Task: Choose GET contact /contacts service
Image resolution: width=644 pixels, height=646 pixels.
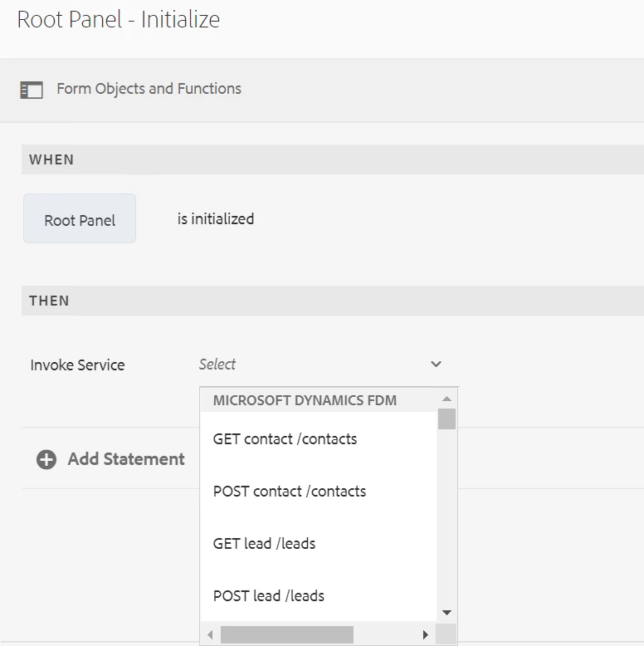Action: pos(285,439)
